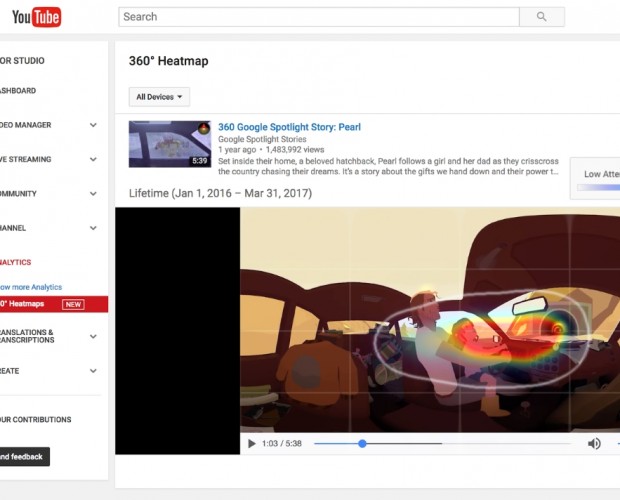Click the NEW badge beside Heatmaps

pos(73,304)
